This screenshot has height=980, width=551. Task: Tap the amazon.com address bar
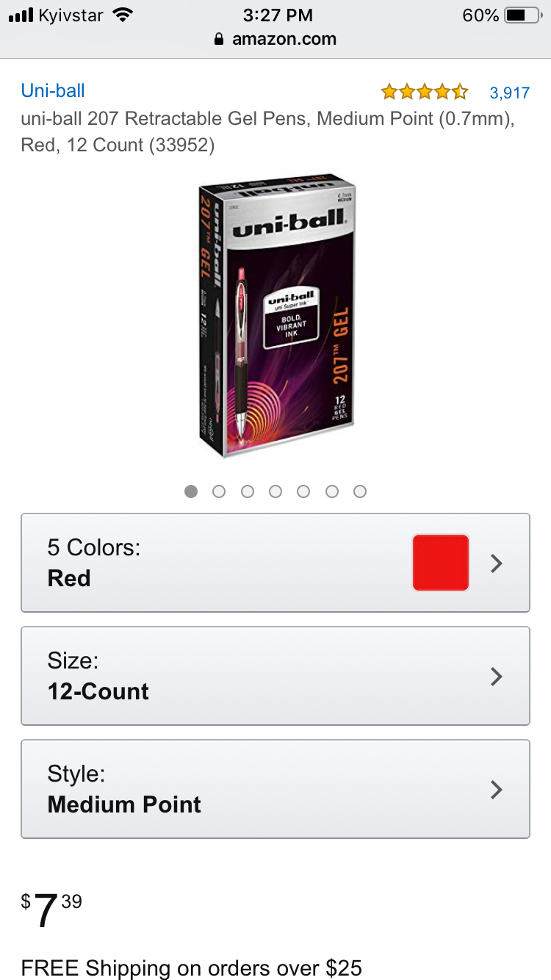(275, 40)
